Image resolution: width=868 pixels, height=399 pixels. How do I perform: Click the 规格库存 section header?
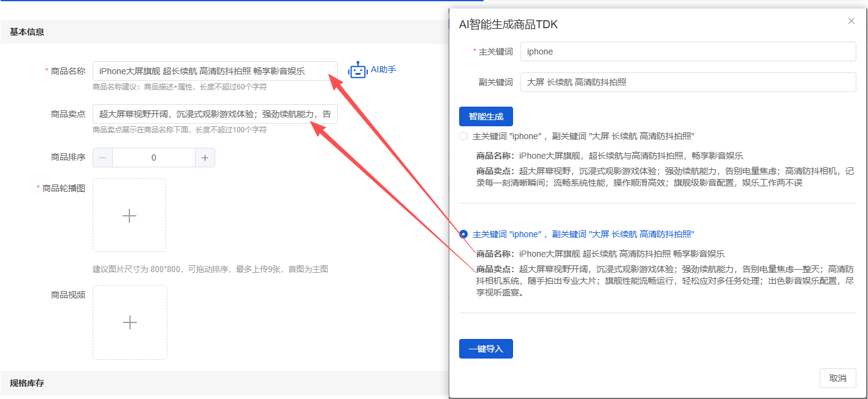(x=27, y=383)
